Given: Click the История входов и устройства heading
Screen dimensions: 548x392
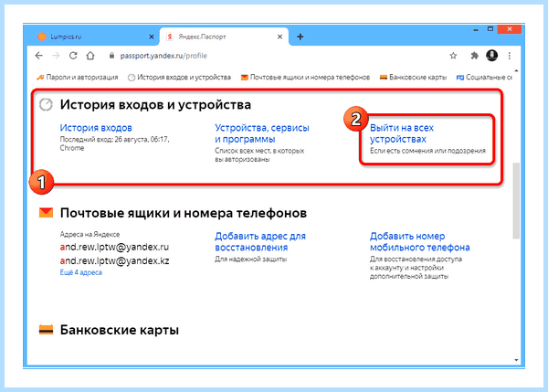Looking at the screenshot, I should 155,104.
